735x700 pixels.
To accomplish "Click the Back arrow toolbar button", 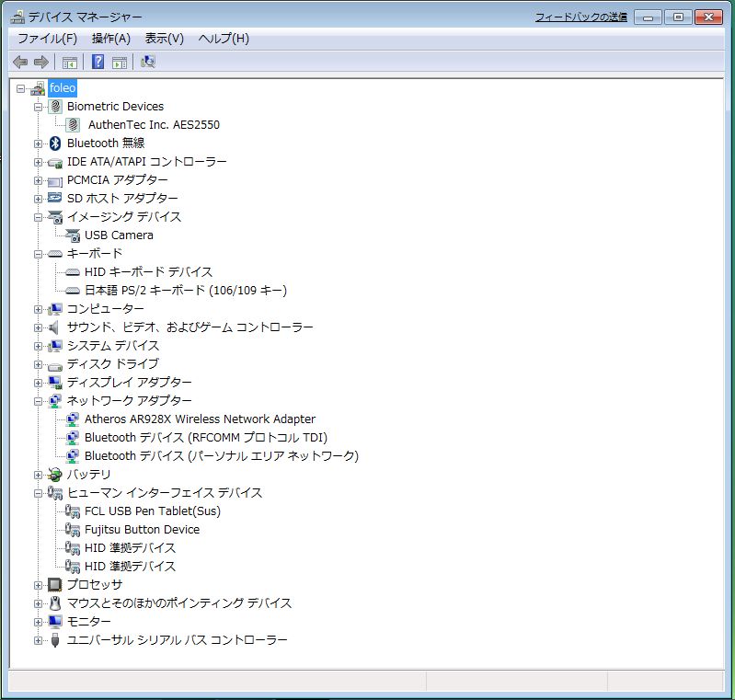I will tap(20, 62).
